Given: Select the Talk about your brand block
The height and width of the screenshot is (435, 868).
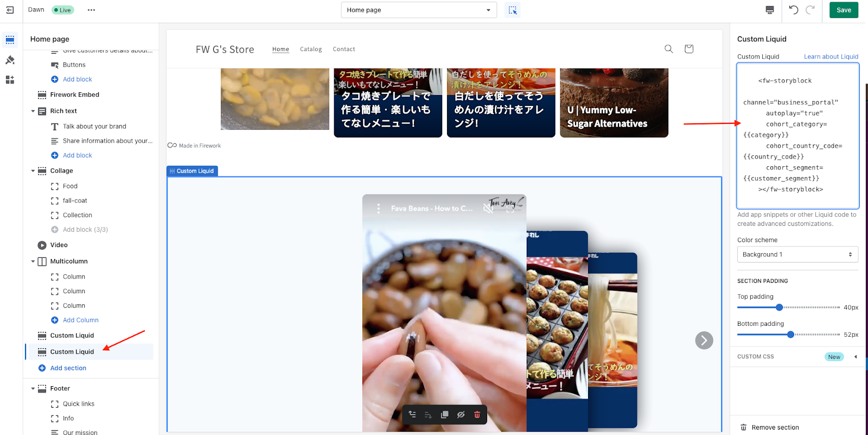Looking at the screenshot, I should (x=94, y=127).
